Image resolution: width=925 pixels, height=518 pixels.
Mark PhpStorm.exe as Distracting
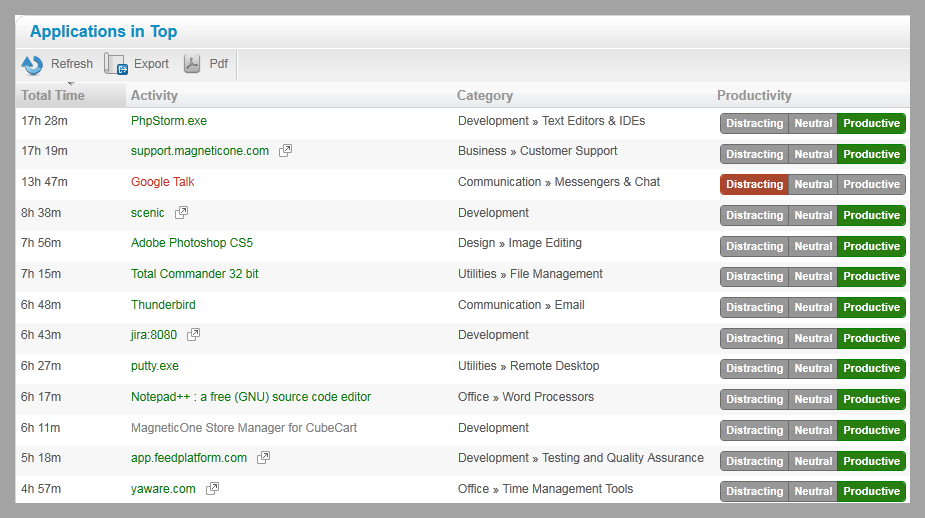click(755, 123)
